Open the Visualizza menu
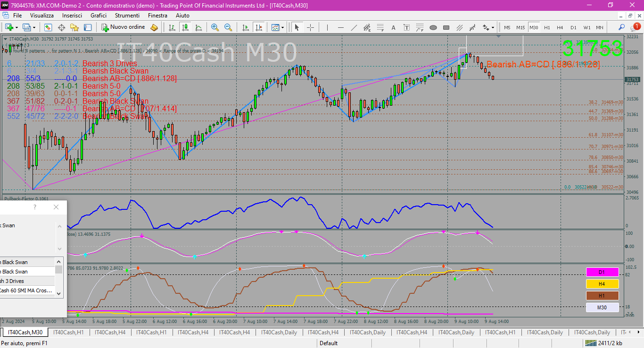Viewport: 644px width, 348px height. tap(42, 16)
